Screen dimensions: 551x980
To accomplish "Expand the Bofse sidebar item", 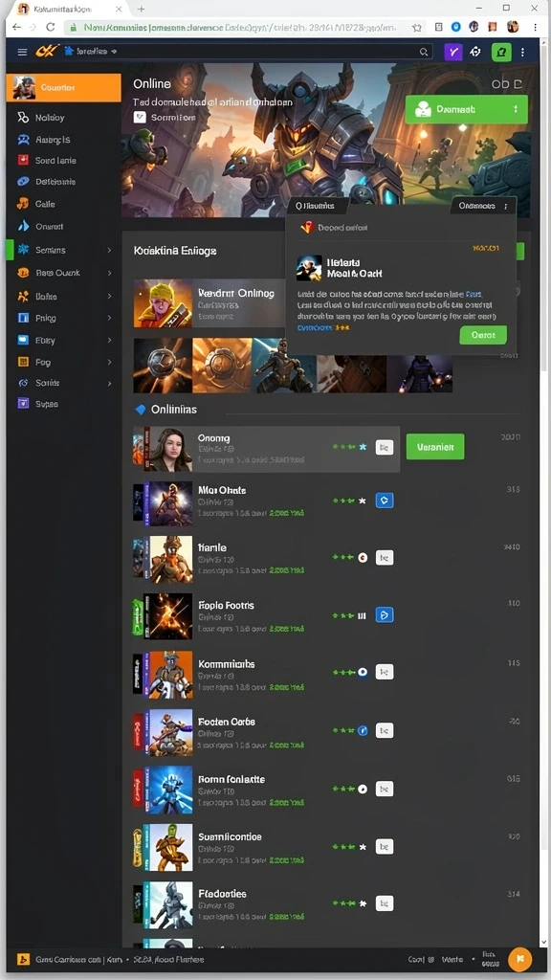I will coord(109,297).
